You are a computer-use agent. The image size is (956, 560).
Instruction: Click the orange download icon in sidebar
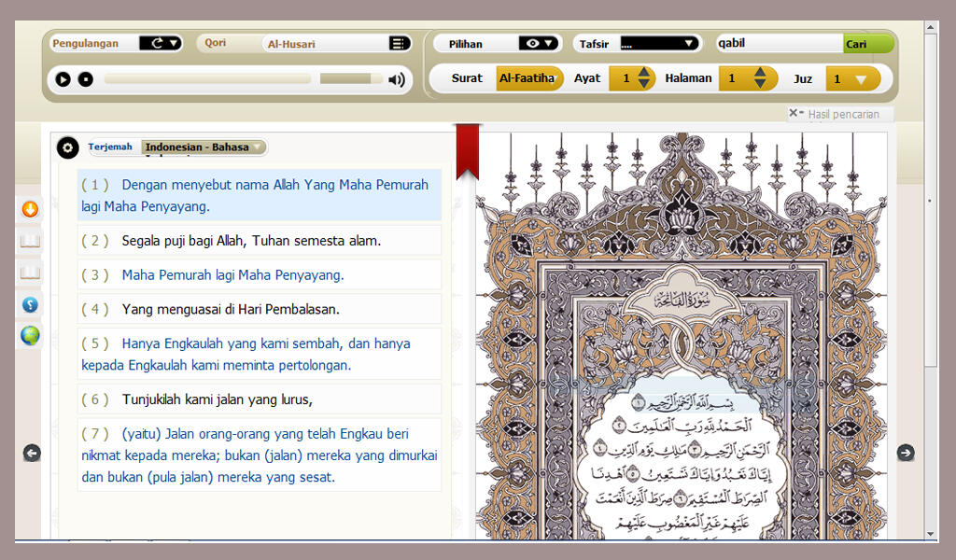pyautogui.click(x=30, y=210)
